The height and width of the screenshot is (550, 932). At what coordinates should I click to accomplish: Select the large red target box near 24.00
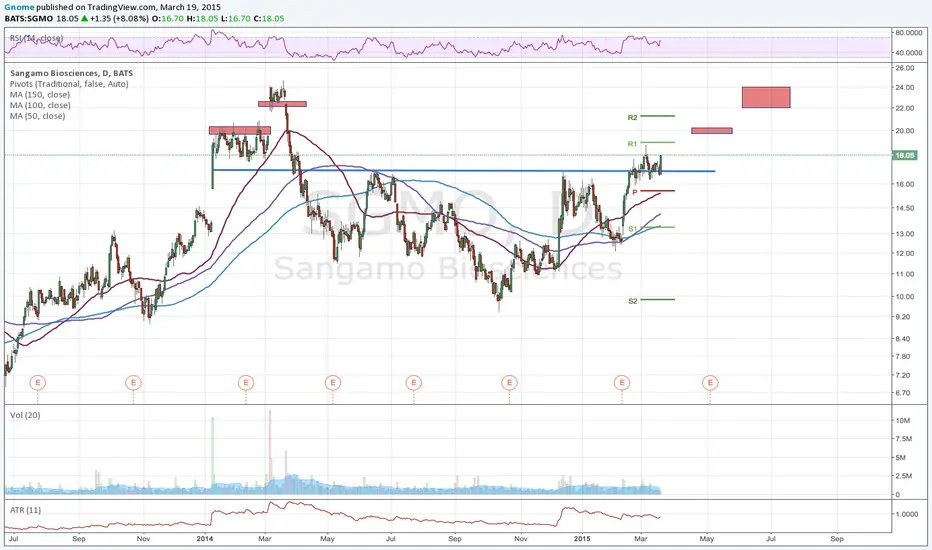[x=766, y=98]
